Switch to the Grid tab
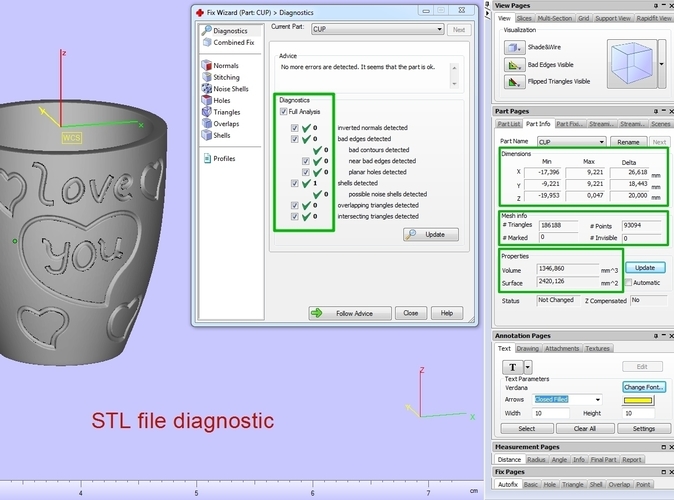 pos(583,18)
